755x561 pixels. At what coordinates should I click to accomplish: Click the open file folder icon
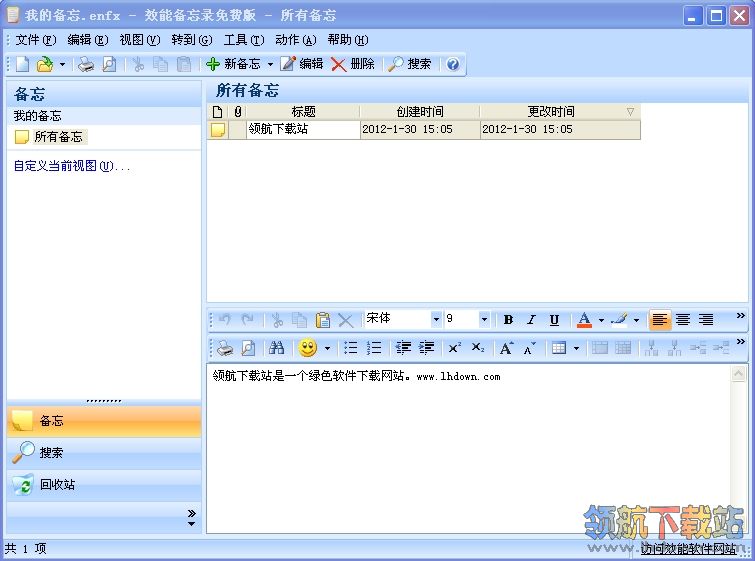pos(45,64)
